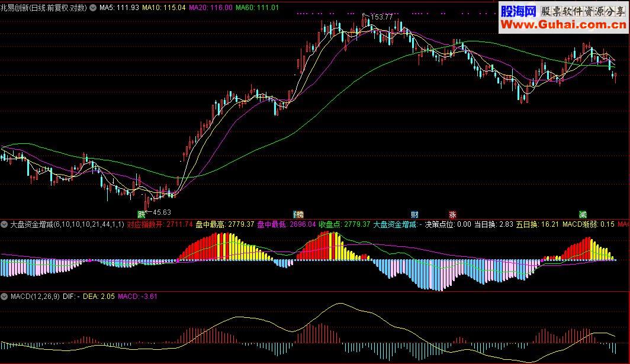The width and height of the screenshot is (630, 364).
Task: Click the 153.77 high price label
Action: (x=381, y=17)
